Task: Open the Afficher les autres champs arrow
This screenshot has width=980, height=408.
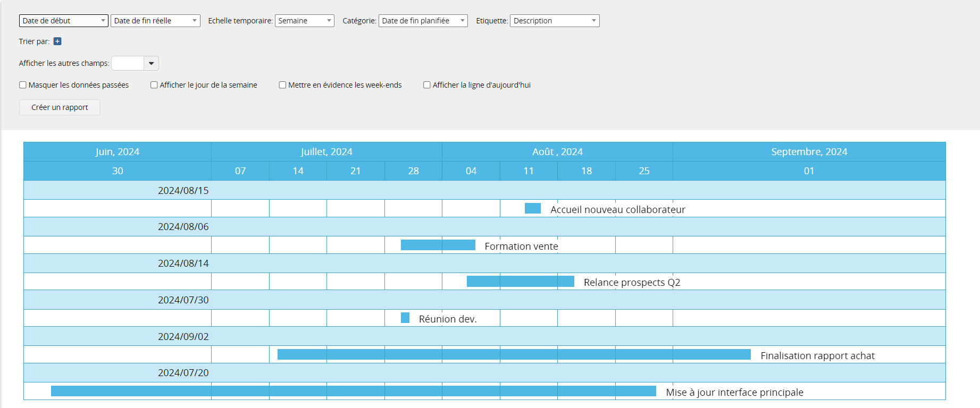Action: pos(152,63)
